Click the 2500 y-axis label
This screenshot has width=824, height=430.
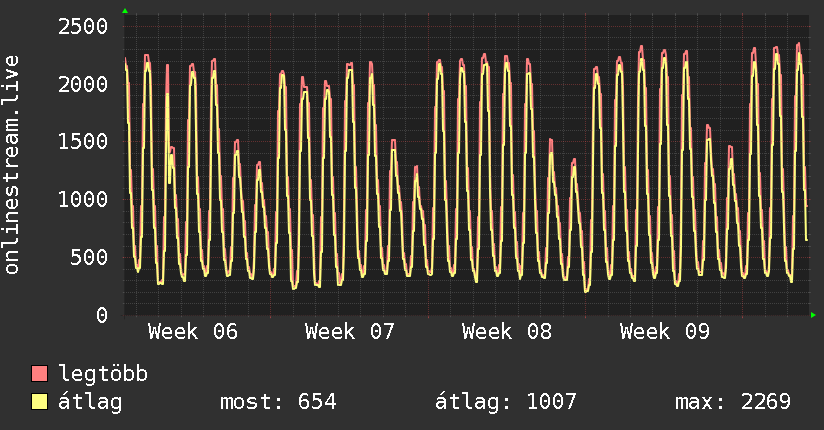pyautogui.click(x=83, y=26)
